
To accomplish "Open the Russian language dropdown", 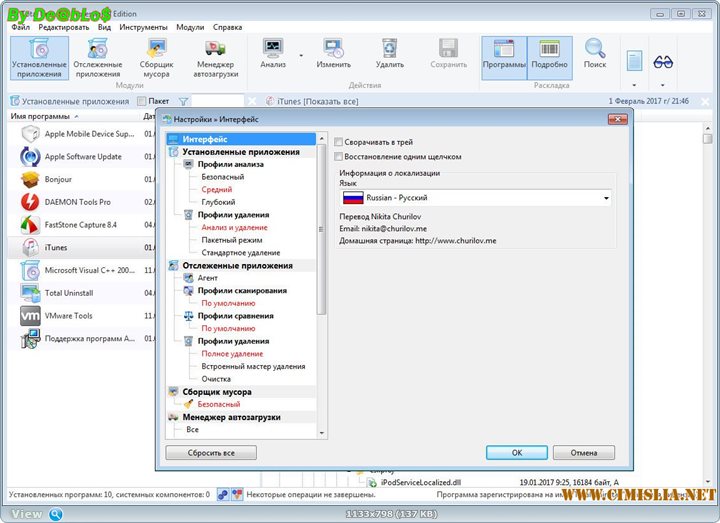I will pos(606,198).
